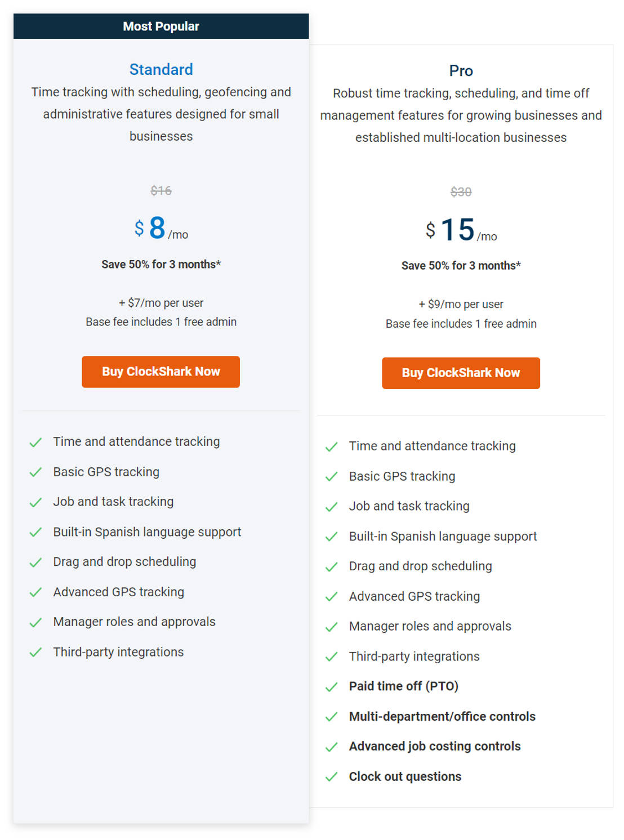Click the checkmark next to Built-in Spanish language support under Pro
624x840 pixels.
(x=332, y=537)
